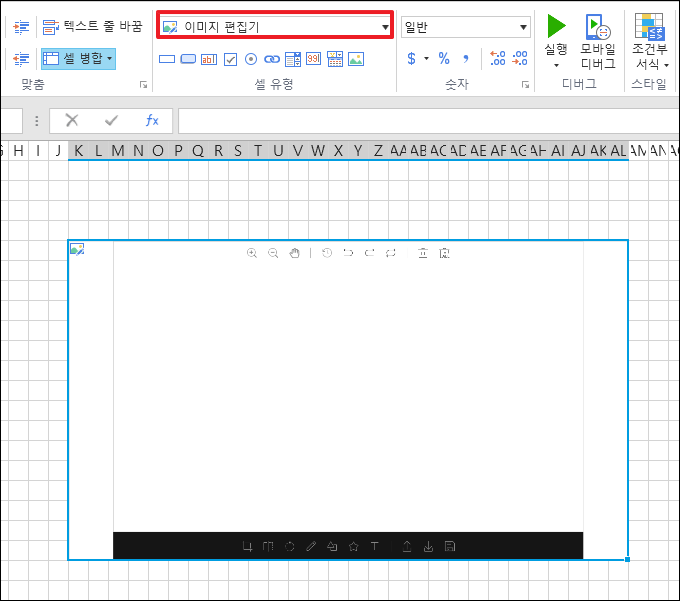The width and height of the screenshot is (680, 601).
Task: Choose the image cell type icon
Action: point(356,59)
